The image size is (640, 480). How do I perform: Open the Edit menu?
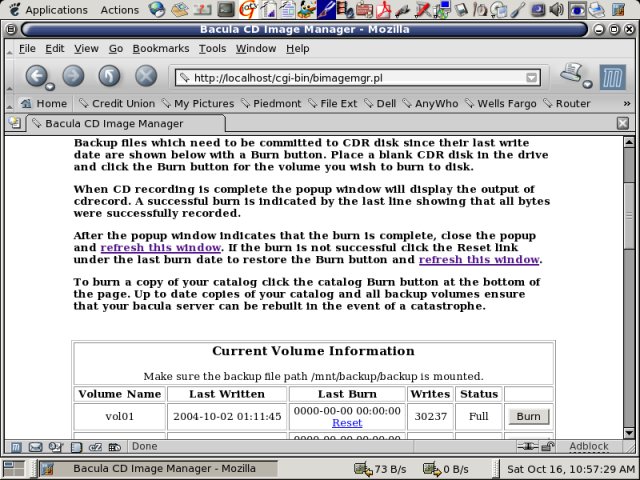coord(55,49)
